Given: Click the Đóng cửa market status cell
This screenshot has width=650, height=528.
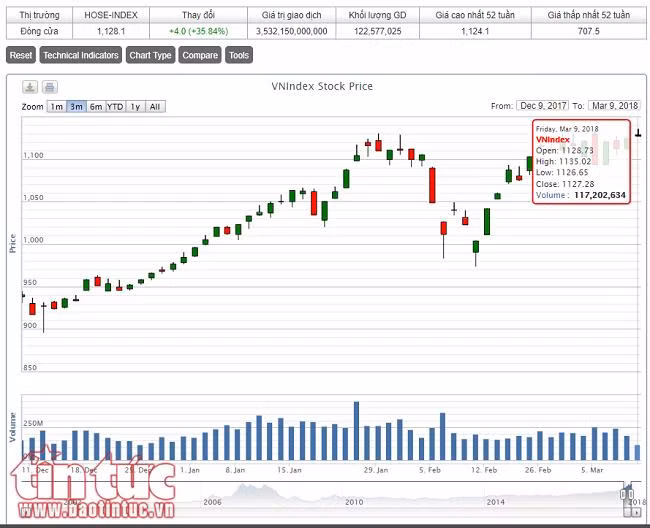Looking at the screenshot, I should pos(39,31).
